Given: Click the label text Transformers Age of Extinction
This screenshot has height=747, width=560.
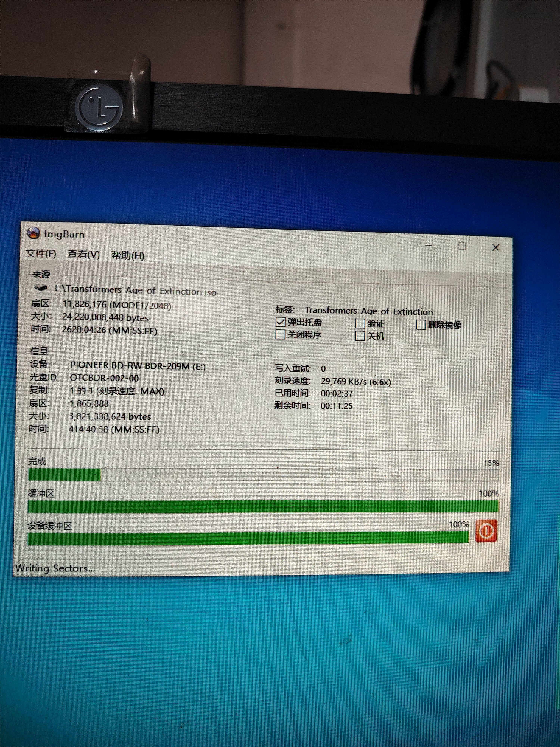Looking at the screenshot, I should [x=369, y=311].
